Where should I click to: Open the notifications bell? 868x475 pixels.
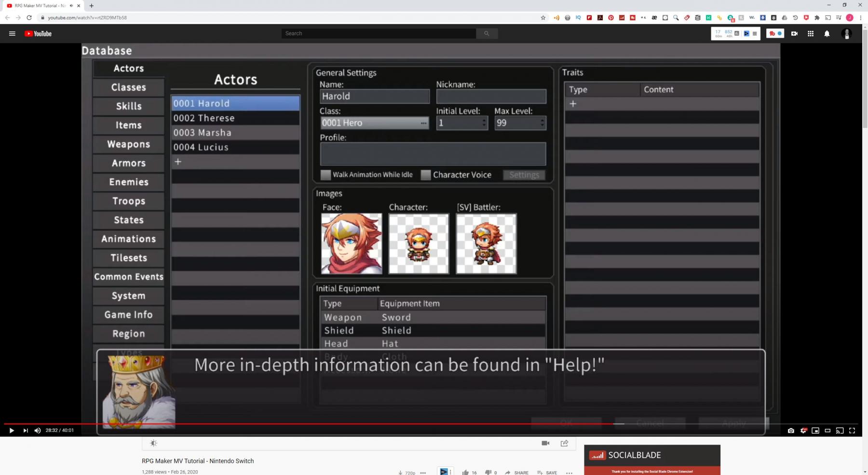click(x=827, y=34)
